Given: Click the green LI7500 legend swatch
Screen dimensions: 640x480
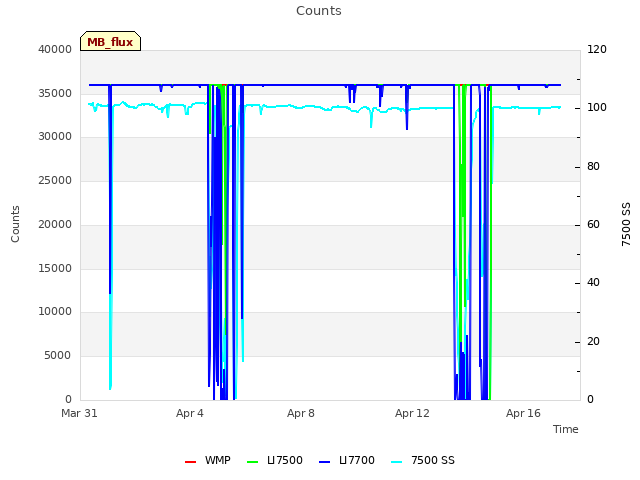Looking at the screenshot, I should coord(253,462).
